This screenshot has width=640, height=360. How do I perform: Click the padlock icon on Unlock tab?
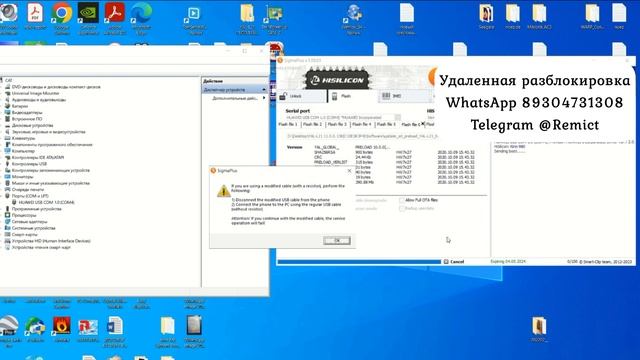283,96
